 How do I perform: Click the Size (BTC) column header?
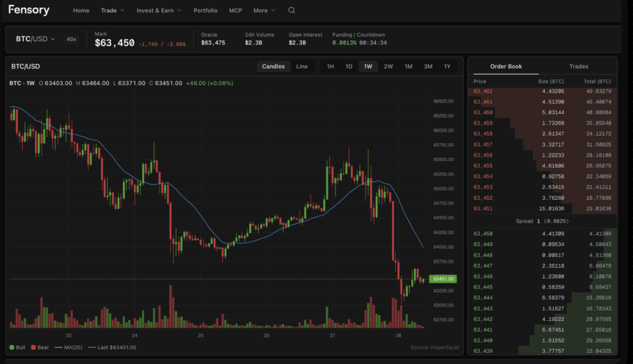tap(551, 81)
